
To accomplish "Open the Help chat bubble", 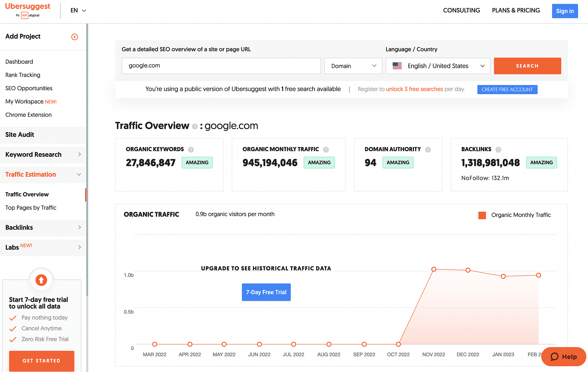I will tap(563, 356).
